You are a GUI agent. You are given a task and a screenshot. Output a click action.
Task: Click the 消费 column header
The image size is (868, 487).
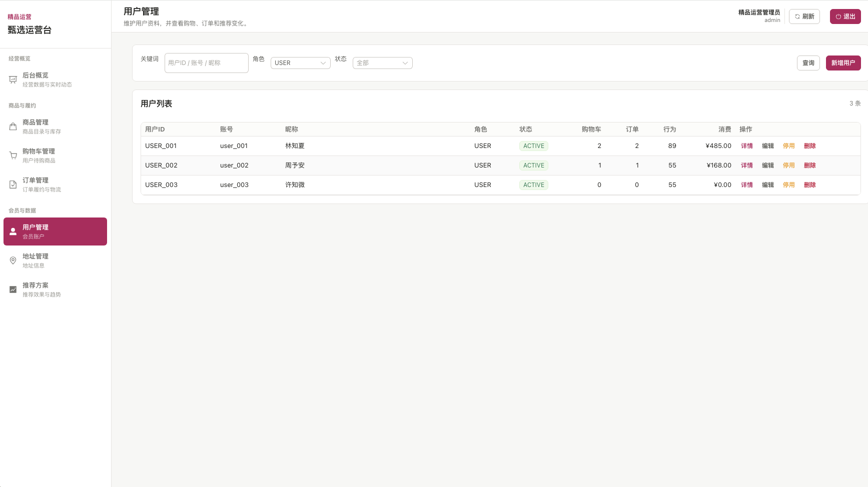point(724,129)
